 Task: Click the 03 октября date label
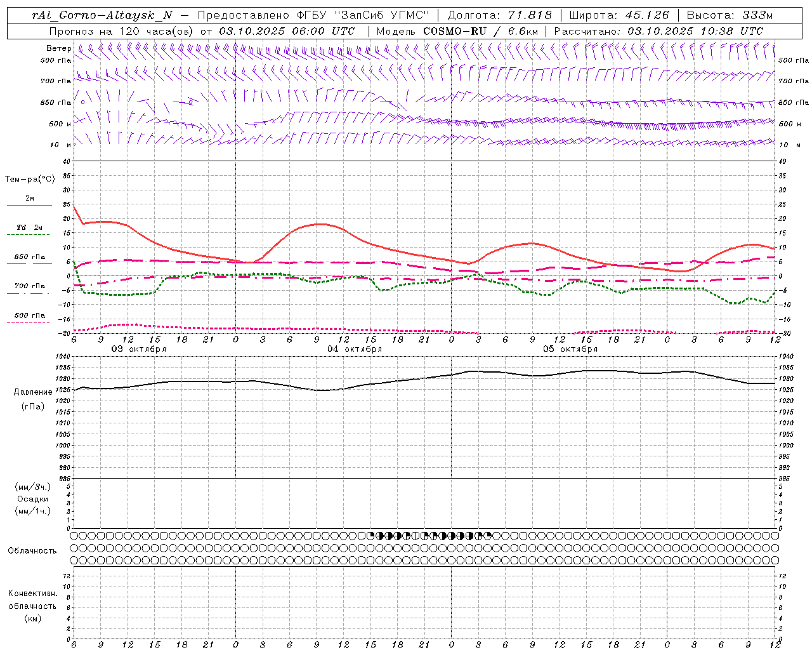pyautogui.click(x=139, y=349)
